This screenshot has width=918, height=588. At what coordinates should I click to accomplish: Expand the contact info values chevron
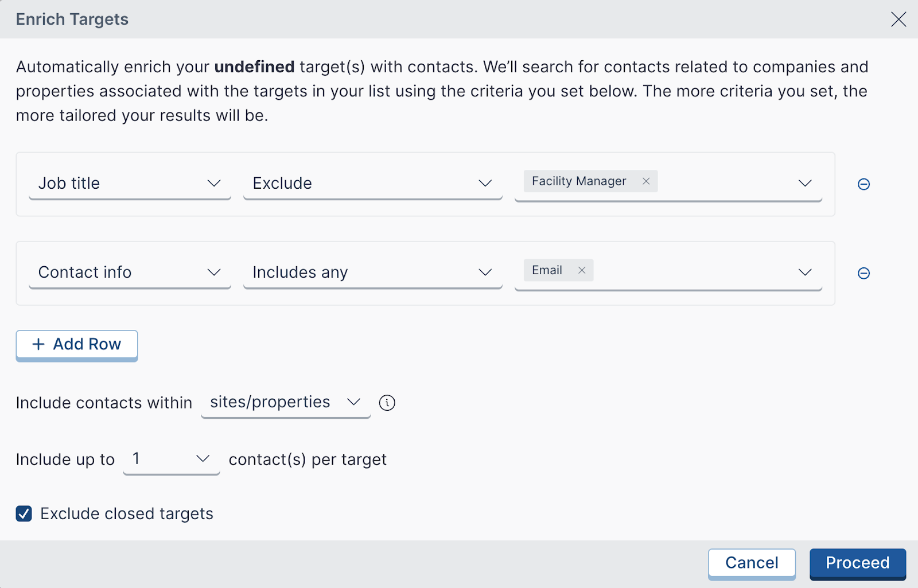point(805,272)
